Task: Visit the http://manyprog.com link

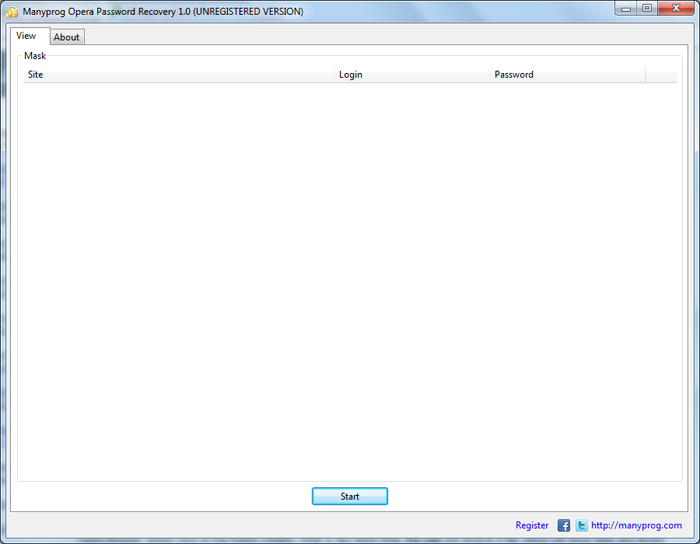Action: [637, 525]
